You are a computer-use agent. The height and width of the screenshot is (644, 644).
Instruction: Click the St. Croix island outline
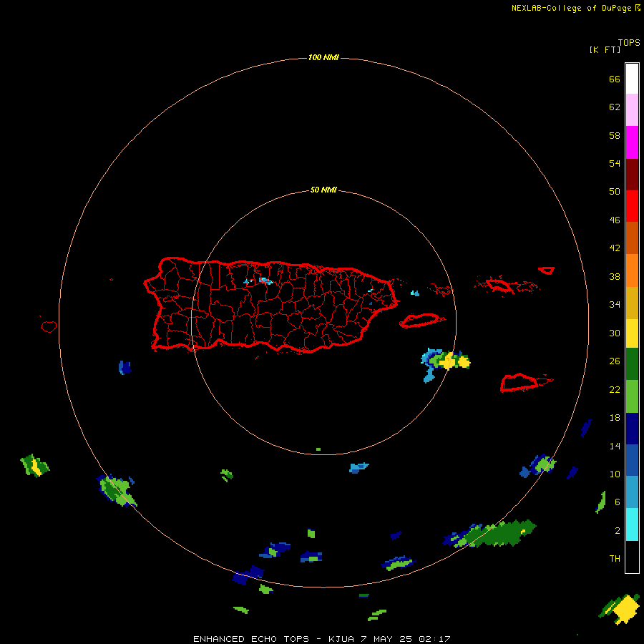(x=526, y=382)
